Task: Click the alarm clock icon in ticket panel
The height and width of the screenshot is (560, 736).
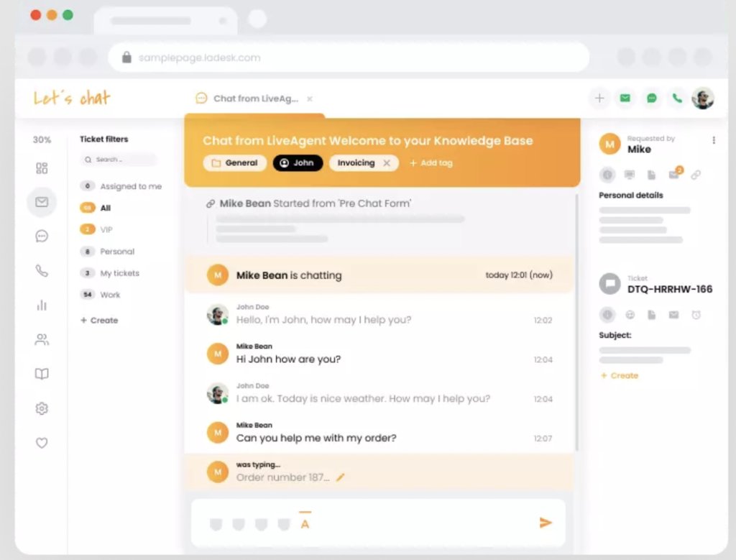Action: point(696,314)
